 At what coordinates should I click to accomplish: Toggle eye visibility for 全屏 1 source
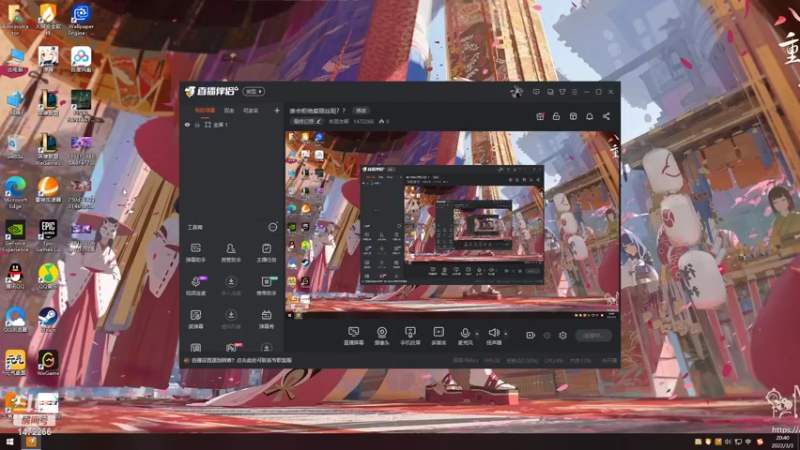pyautogui.click(x=187, y=124)
